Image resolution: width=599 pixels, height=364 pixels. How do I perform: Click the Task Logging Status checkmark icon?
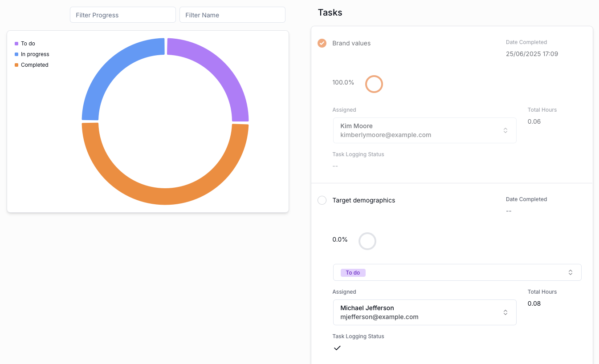coord(337,348)
